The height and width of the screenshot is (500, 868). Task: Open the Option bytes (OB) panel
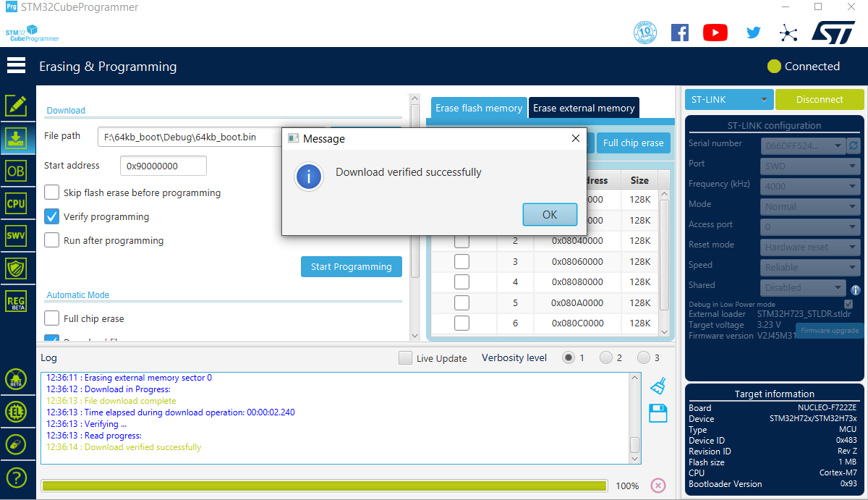click(x=17, y=171)
